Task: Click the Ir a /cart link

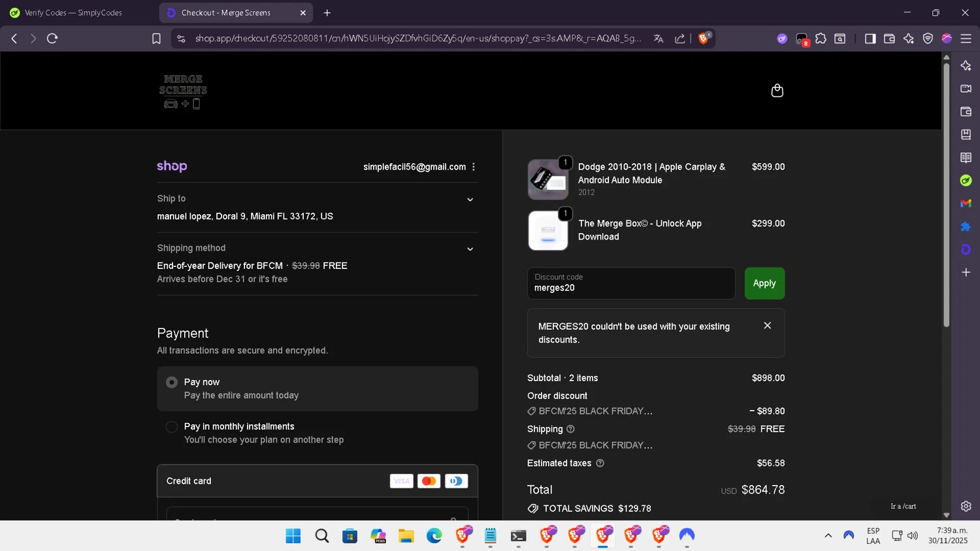Action: click(x=903, y=506)
